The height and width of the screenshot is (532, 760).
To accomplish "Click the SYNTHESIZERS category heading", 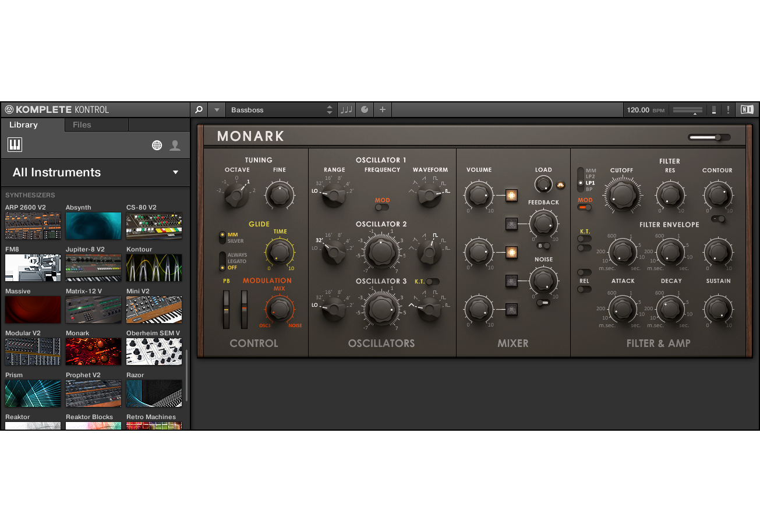I will pos(30,196).
